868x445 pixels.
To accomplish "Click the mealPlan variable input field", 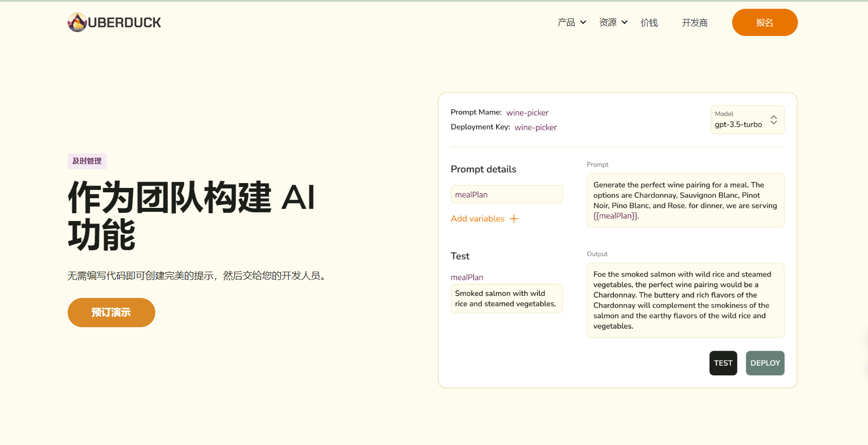I will point(506,195).
